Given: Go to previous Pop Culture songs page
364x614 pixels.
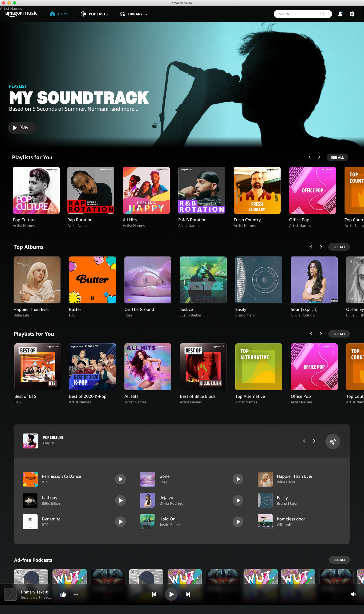Looking at the screenshot, I should pyautogui.click(x=304, y=441).
